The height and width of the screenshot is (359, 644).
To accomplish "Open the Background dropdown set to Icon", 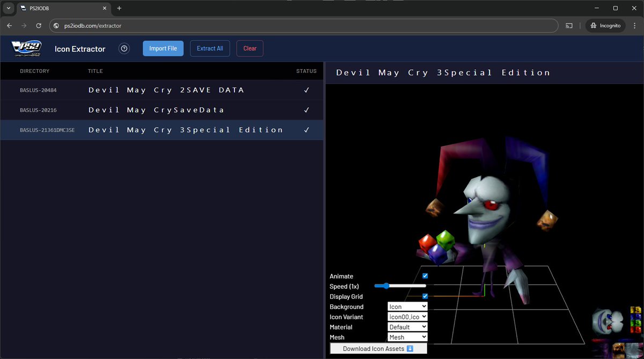I will [x=407, y=306].
